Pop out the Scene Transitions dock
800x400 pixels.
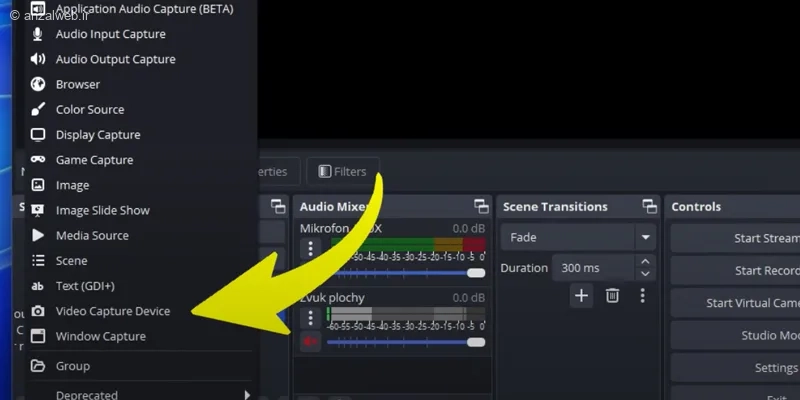pos(649,206)
